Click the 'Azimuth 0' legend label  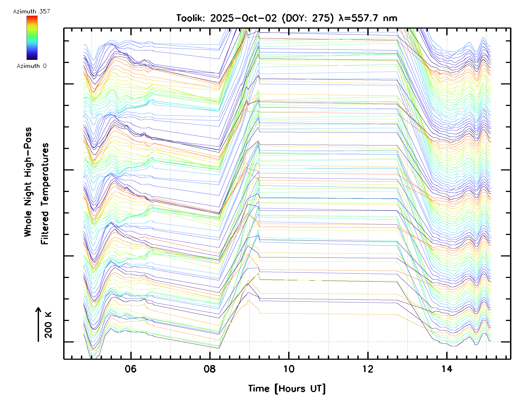pos(31,66)
